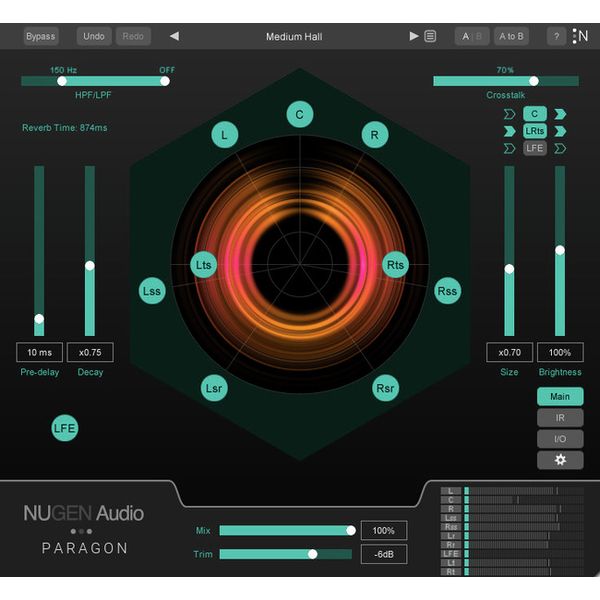The image size is (600, 600).
Task: Click the Reverb Time: 874ms readout
Action: click(x=65, y=127)
